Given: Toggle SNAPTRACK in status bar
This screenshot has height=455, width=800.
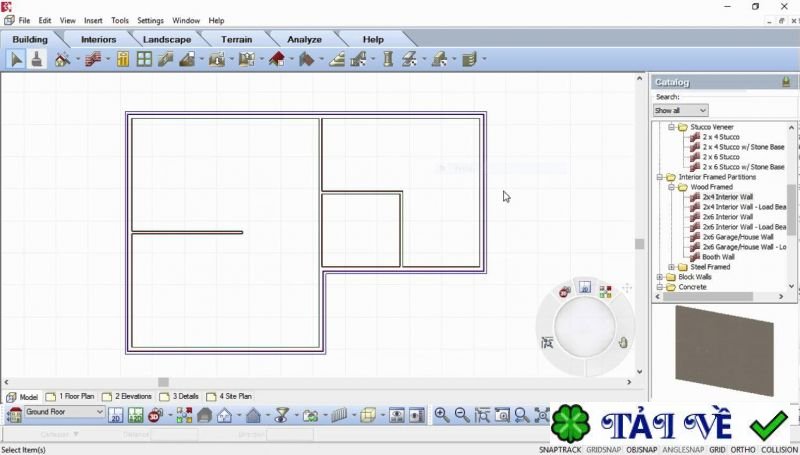Looking at the screenshot, I should pos(560,449).
